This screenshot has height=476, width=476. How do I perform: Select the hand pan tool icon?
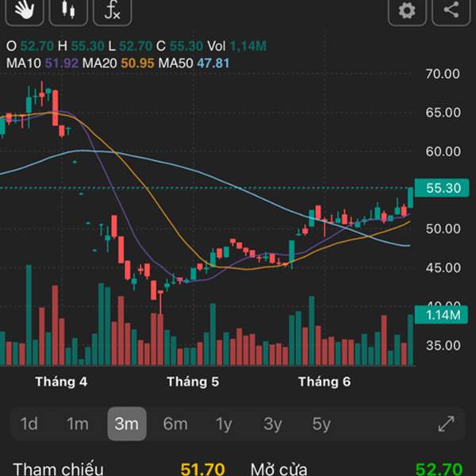click(x=25, y=11)
